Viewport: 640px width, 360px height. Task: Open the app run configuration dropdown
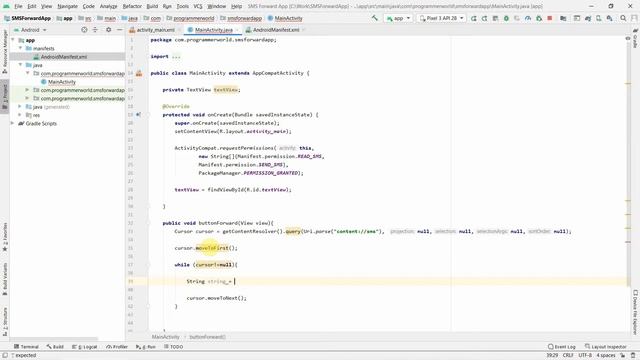pyautogui.click(x=398, y=18)
